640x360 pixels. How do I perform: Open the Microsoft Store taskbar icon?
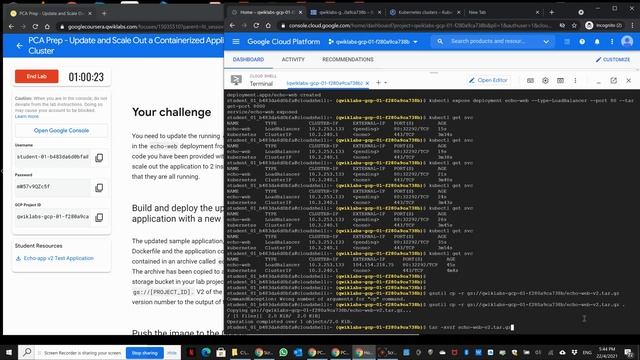point(221,352)
